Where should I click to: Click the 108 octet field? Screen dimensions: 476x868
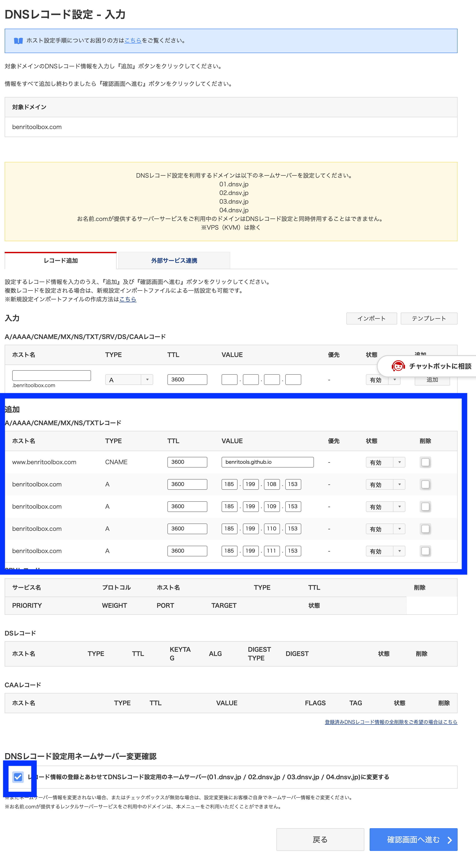(272, 484)
